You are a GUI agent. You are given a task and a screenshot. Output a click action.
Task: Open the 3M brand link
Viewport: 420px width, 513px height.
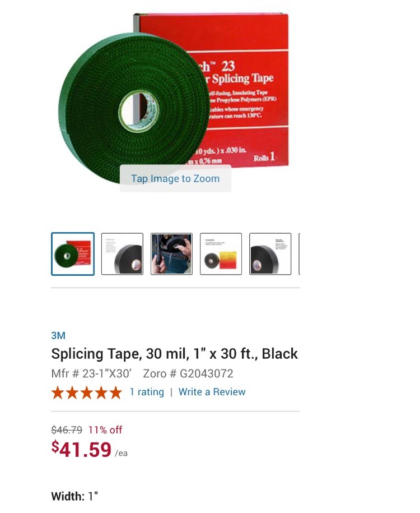(58, 335)
